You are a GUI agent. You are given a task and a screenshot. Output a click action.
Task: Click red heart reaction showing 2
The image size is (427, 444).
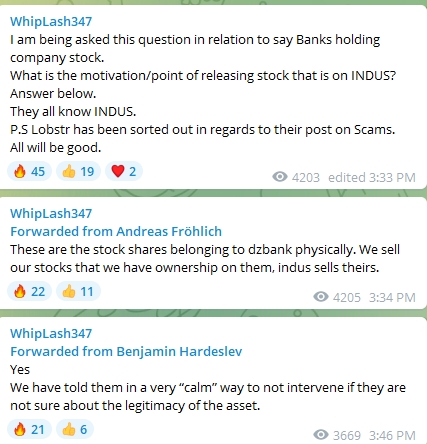124,172
